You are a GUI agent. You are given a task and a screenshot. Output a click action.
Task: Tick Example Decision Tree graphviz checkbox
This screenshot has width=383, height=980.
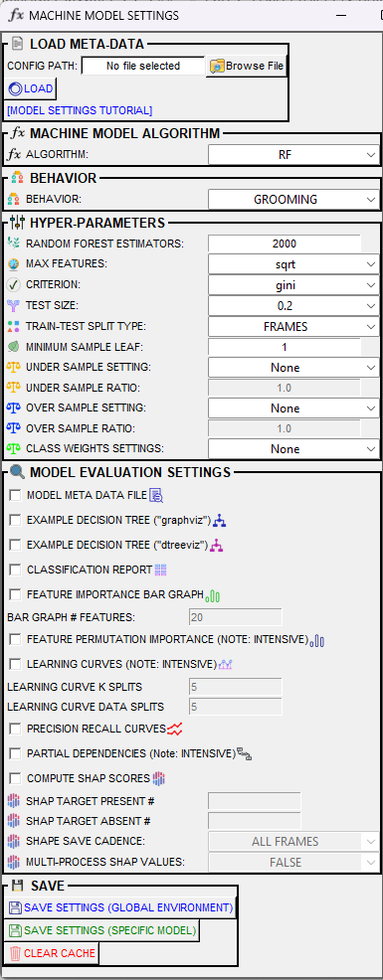[15, 520]
